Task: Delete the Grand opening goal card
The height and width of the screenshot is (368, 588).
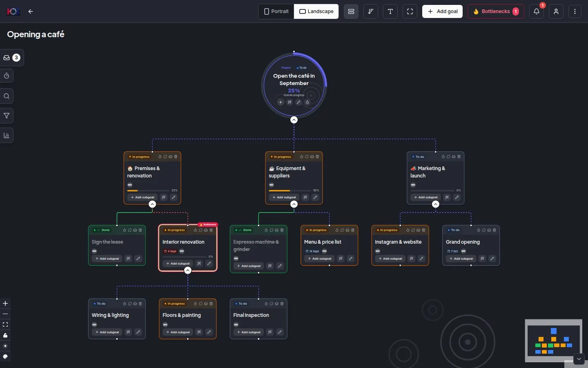Action: 494,230
